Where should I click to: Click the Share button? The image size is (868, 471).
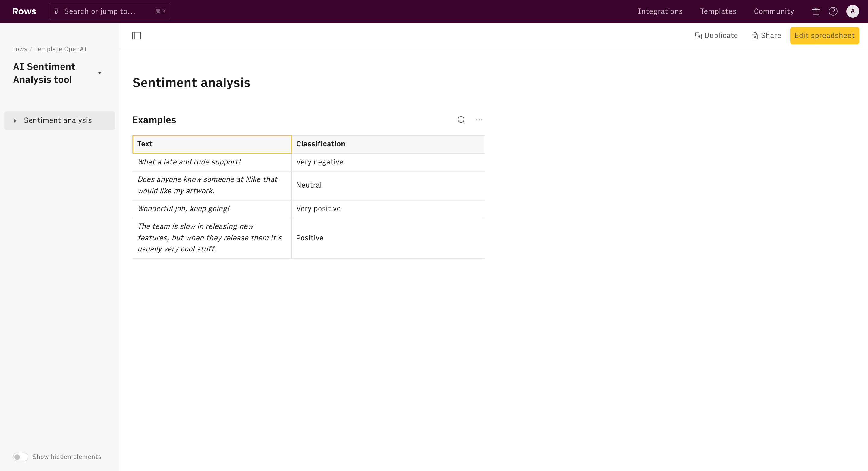coord(766,36)
